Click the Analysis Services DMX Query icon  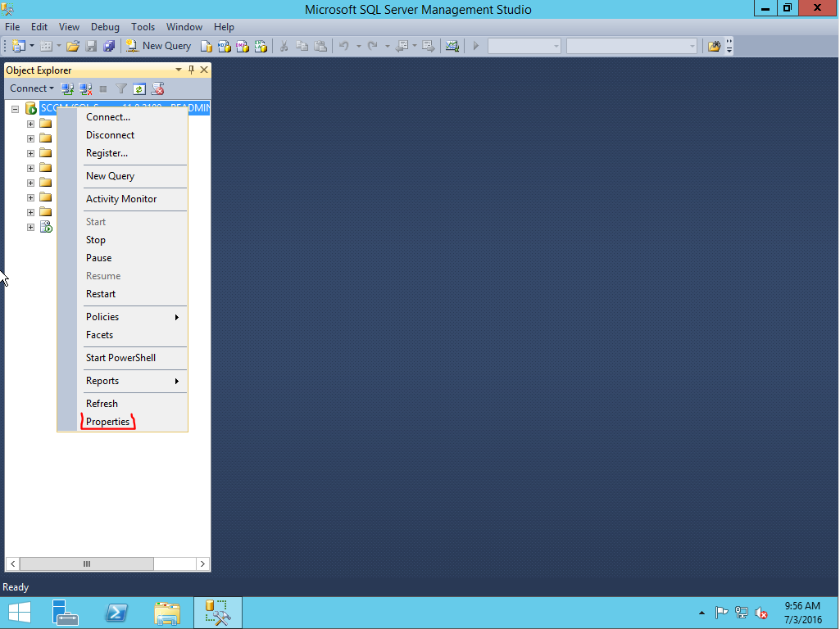coord(243,46)
